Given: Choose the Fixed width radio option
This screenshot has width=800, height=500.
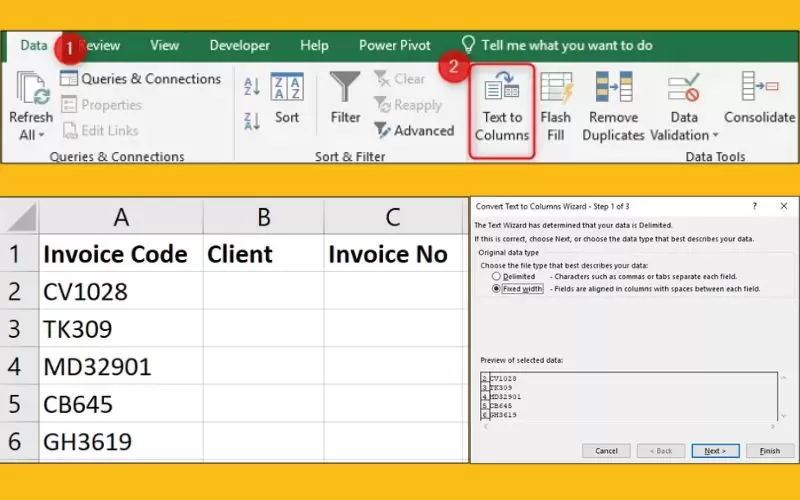Looking at the screenshot, I should coord(496,288).
